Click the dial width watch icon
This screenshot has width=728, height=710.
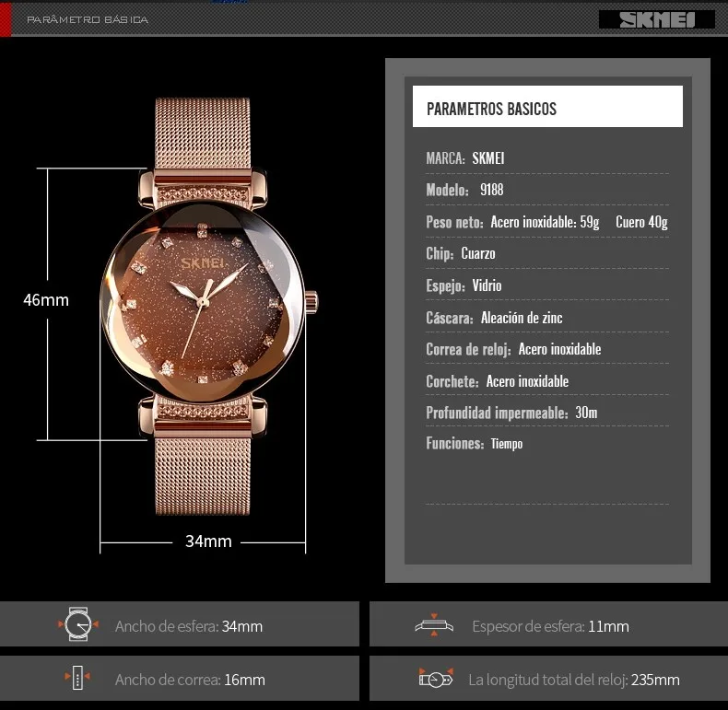tap(78, 624)
